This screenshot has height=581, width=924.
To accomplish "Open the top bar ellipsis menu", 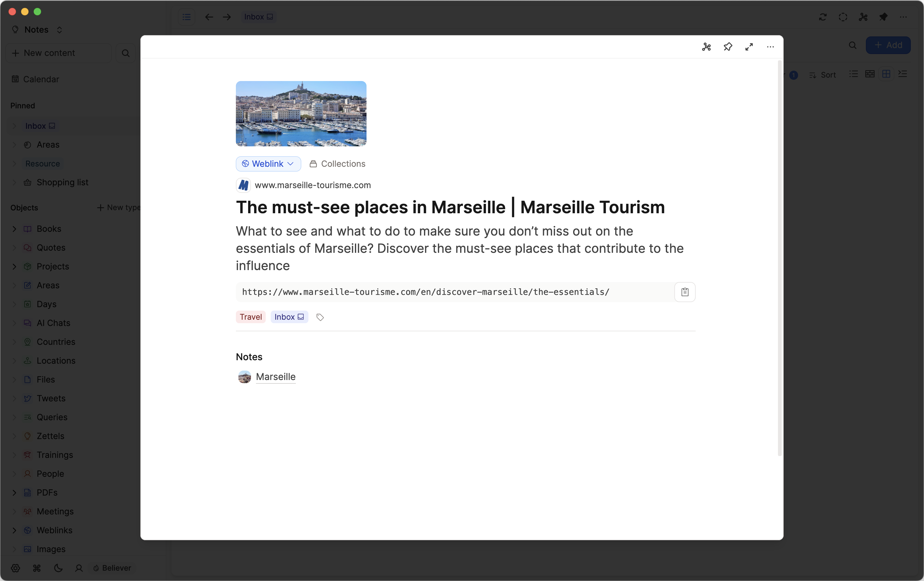I will (903, 17).
